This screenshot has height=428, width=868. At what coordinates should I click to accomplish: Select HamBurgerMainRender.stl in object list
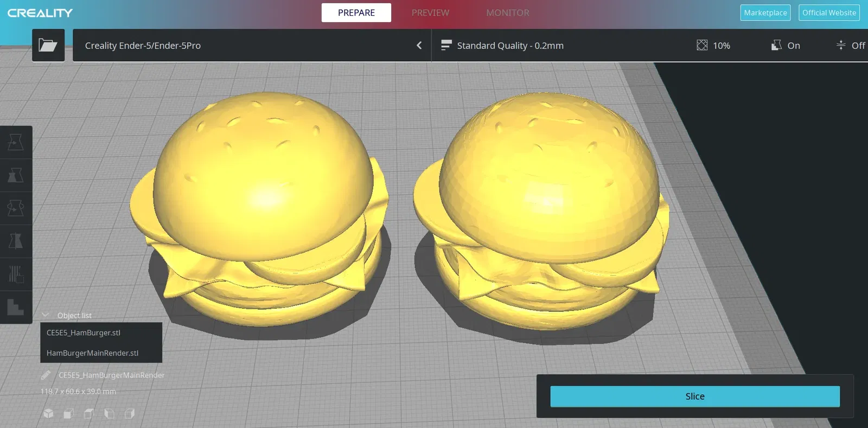click(x=101, y=353)
